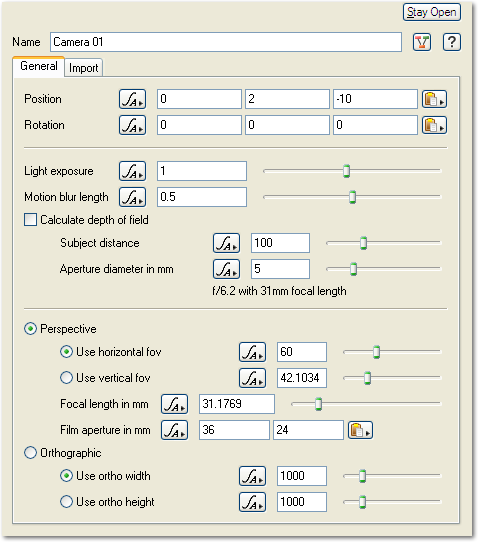
Task: Click the animate icon beside Rotation
Action: tap(132, 125)
